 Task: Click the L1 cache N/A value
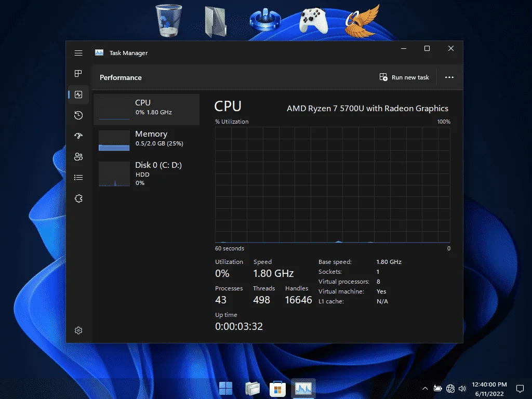pyautogui.click(x=382, y=301)
